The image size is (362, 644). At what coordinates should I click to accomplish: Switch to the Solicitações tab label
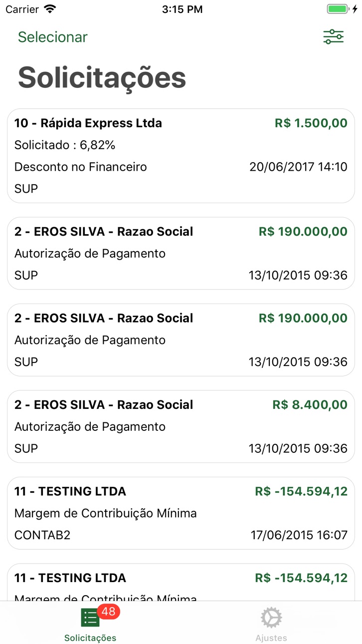click(x=90, y=638)
